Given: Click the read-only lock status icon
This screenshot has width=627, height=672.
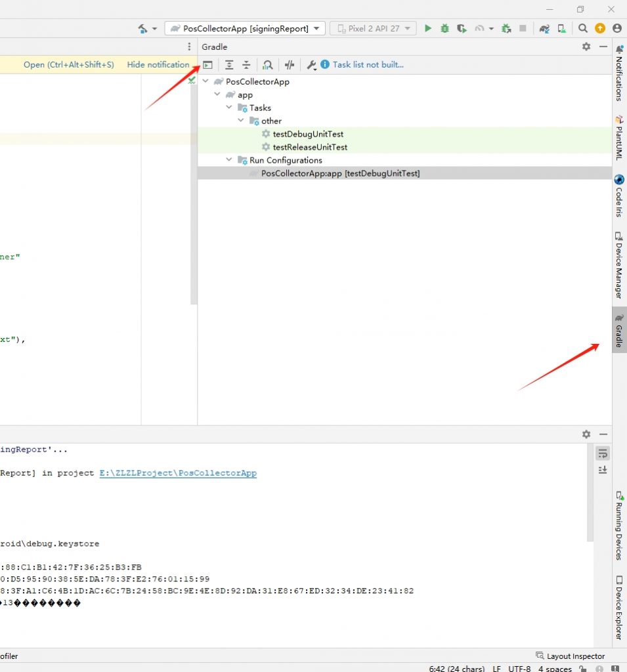Looking at the screenshot, I should (x=583, y=669).
